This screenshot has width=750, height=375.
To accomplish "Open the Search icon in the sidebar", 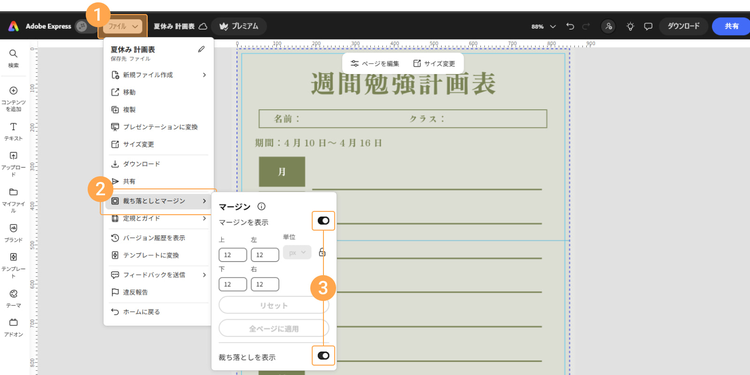I will tap(13, 53).
